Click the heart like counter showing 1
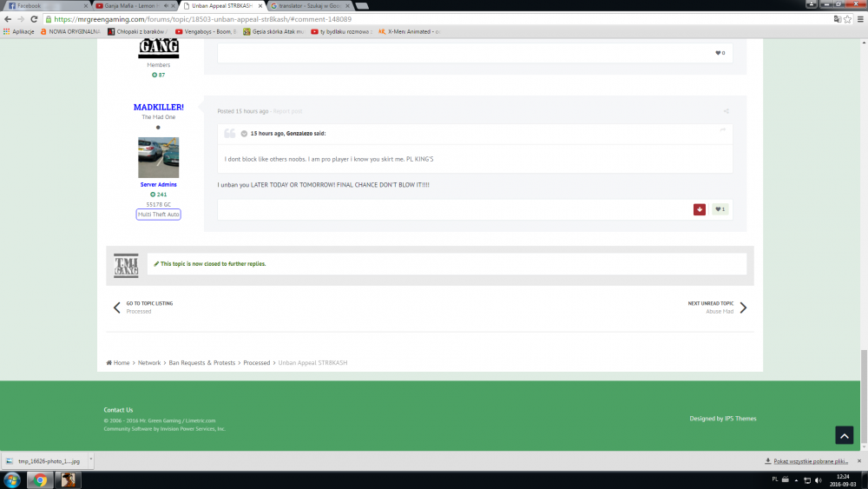 (720, 209)
